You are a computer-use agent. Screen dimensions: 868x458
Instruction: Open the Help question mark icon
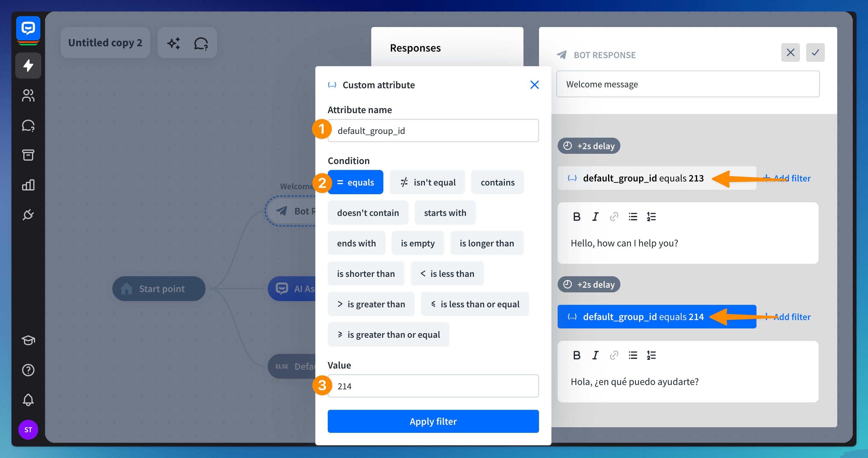pos(28,370)
